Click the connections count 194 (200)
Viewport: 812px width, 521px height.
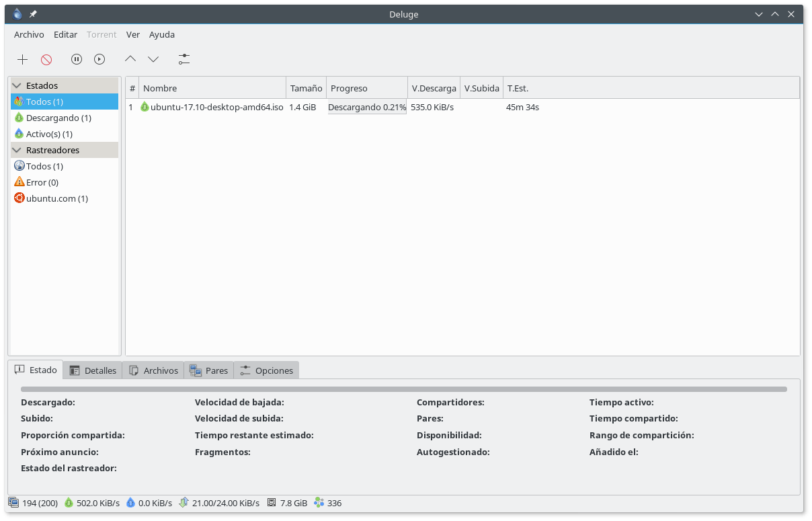[33, 503]
